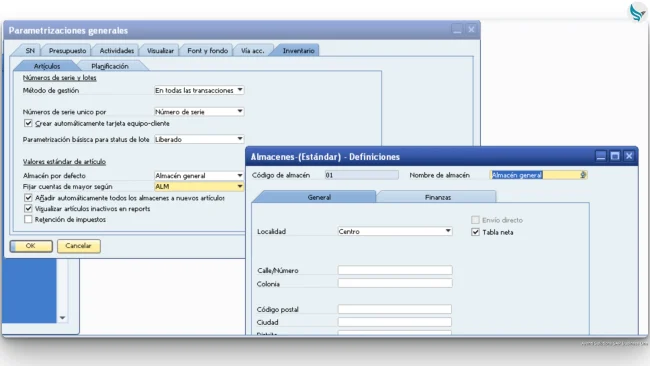This screenshot has height=366, width=650.
Task: Open the Almacén por defecto dropdown
Action: [240, 175]
